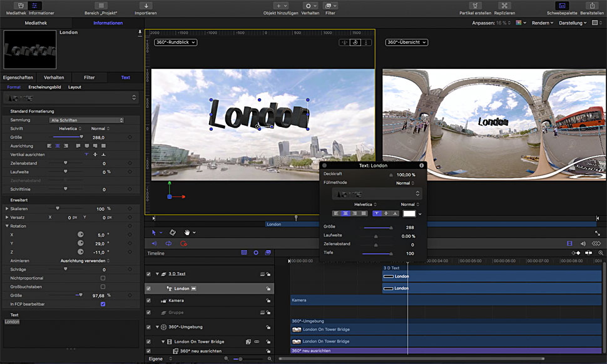The image size is (607, 364).
Task: Click the expand viewer diagonal arrows icon
Action: 598,233
